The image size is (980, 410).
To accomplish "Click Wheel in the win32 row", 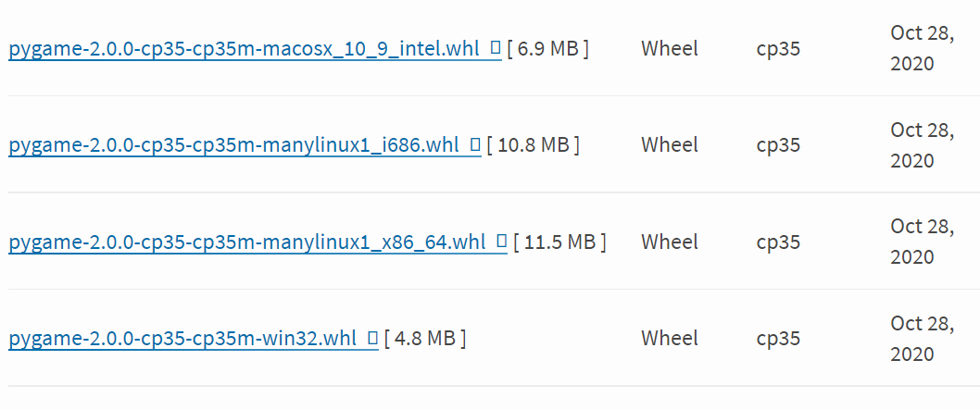I will click(x=670, y=339).
